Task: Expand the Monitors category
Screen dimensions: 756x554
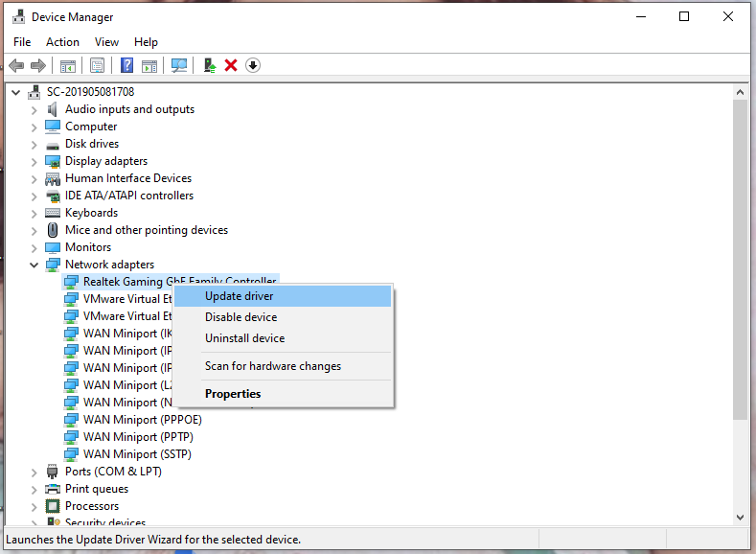Action: tap(34, 248)
